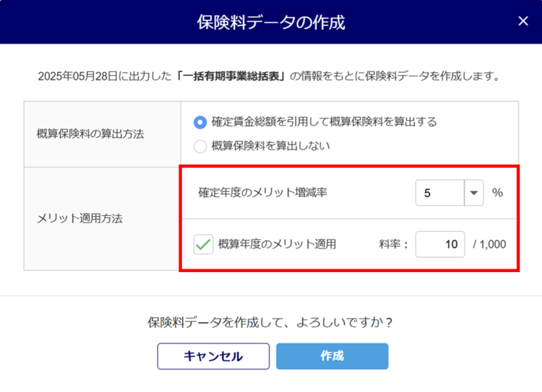Image resolution: width=542 pixels, height=392 pixels.
Task: Click the dialog title 保険料データの作成
Action: pos(271,22)
